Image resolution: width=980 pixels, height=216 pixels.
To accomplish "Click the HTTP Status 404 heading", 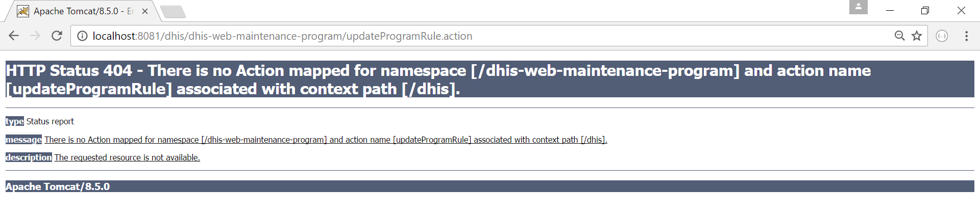I will click(x=438, y=79).
